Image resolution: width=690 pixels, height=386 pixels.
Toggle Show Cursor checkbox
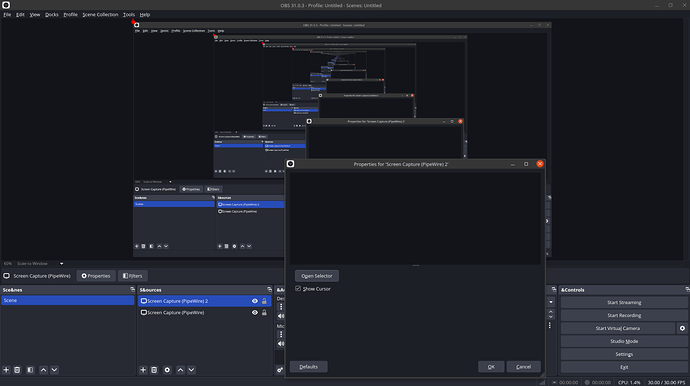298,289
